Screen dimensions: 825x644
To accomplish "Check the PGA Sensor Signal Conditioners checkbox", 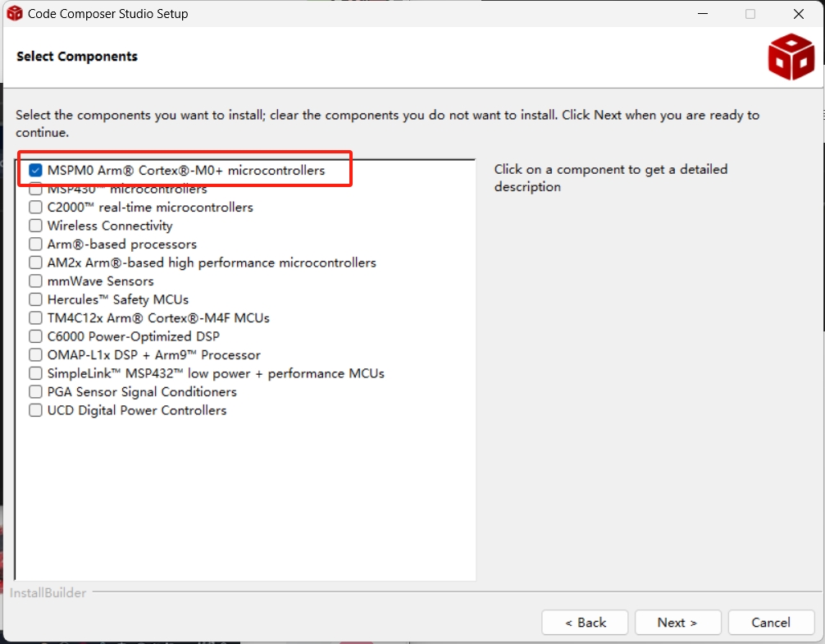I will 35,391.
